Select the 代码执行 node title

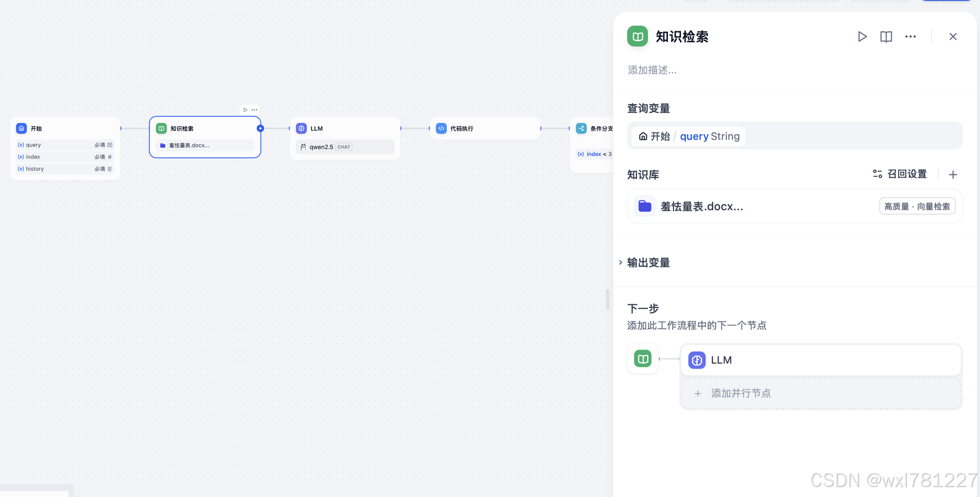[x=462, y=129]
